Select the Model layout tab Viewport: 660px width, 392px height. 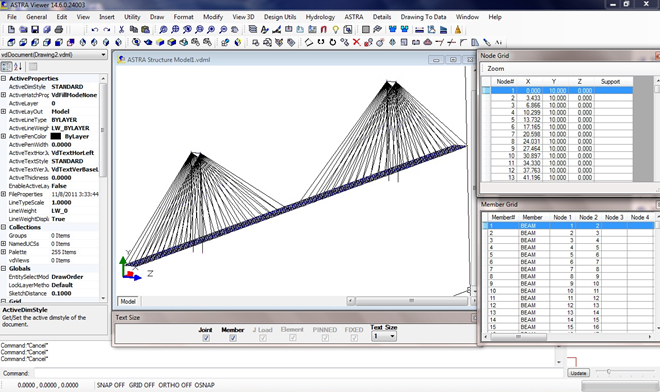pos(128,301)
